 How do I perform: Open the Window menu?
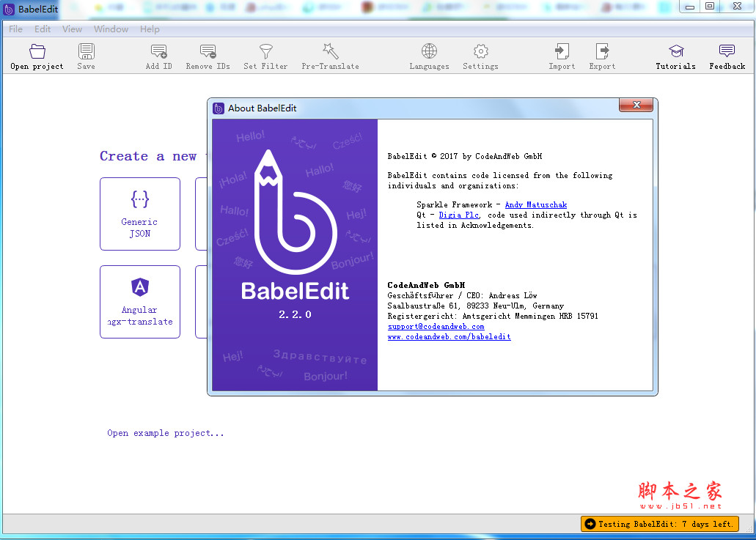pos(111,29)
